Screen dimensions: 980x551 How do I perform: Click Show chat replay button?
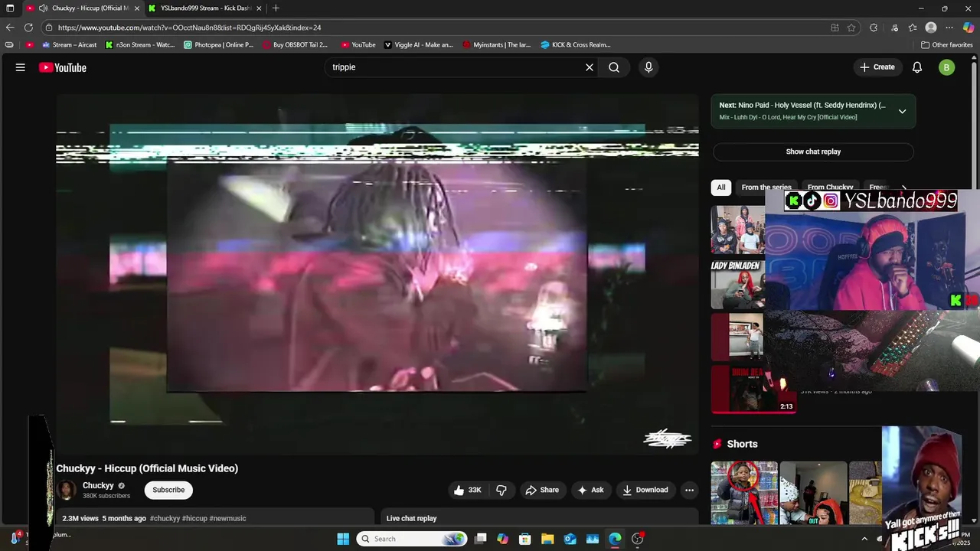tap(813, 152)
